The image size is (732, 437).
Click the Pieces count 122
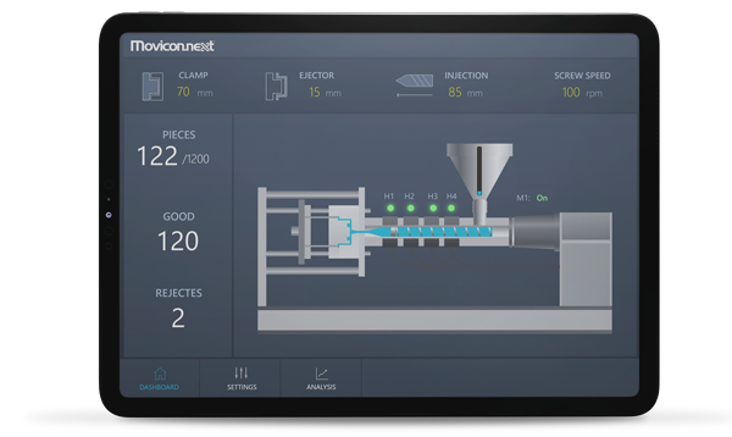(157, 156)
